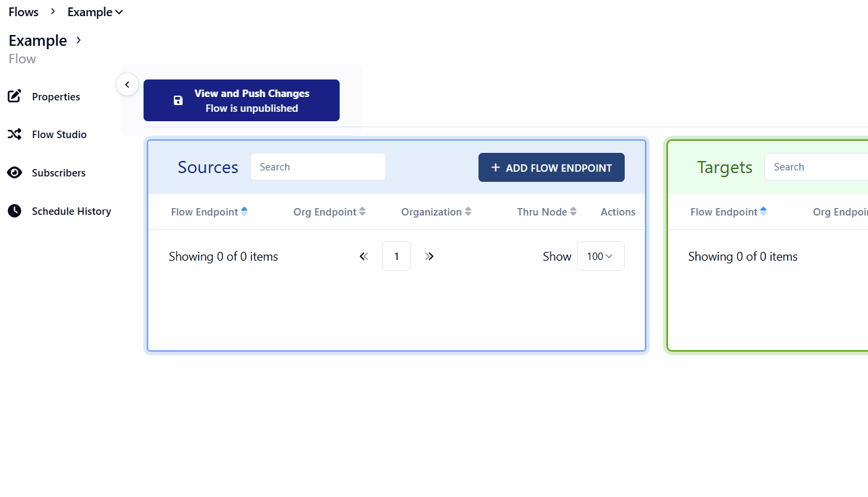Expand the chevron next to Example heading
This screenshot has height=497, width=868.
79,40
